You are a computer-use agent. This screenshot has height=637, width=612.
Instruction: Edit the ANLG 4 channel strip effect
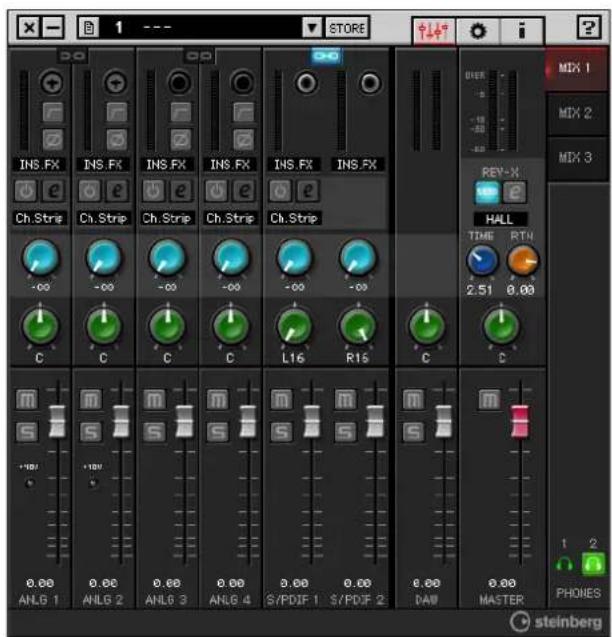coord(244,191)
